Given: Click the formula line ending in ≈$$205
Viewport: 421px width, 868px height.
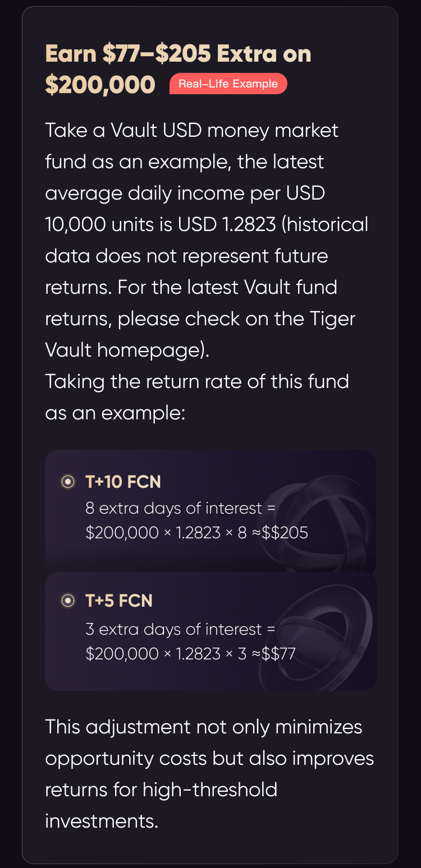Looking at the screenshot, I should pos(197,532).
